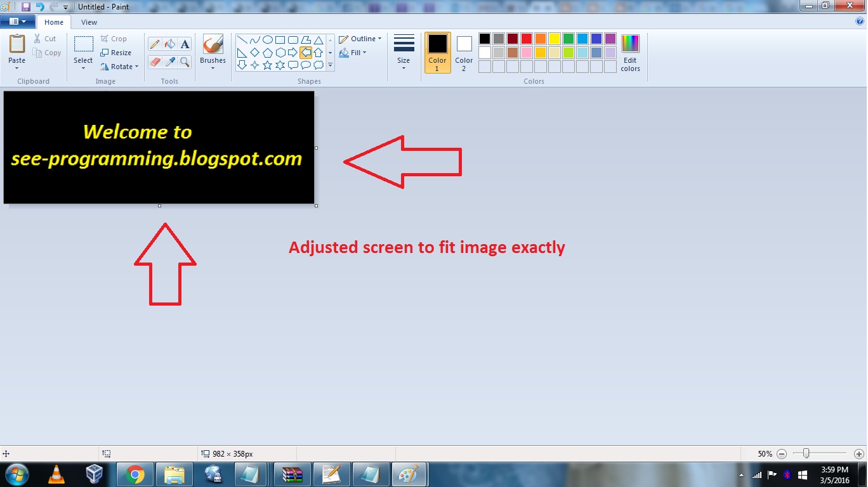
Task: Open the Size line width dropdown
Action: pos(404,53)
